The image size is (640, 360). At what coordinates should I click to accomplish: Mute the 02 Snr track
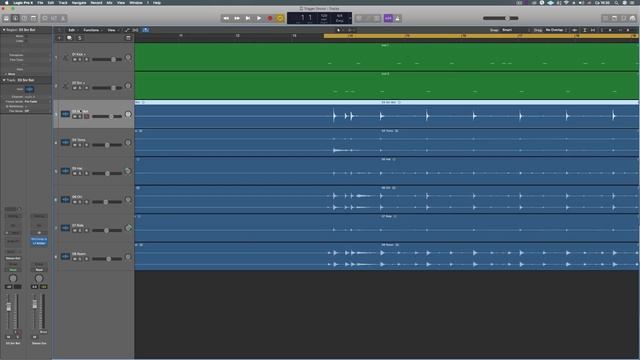(x=75, y=88)
